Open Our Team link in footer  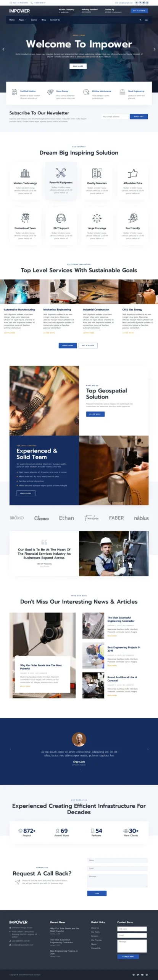(x=95, y=932)
